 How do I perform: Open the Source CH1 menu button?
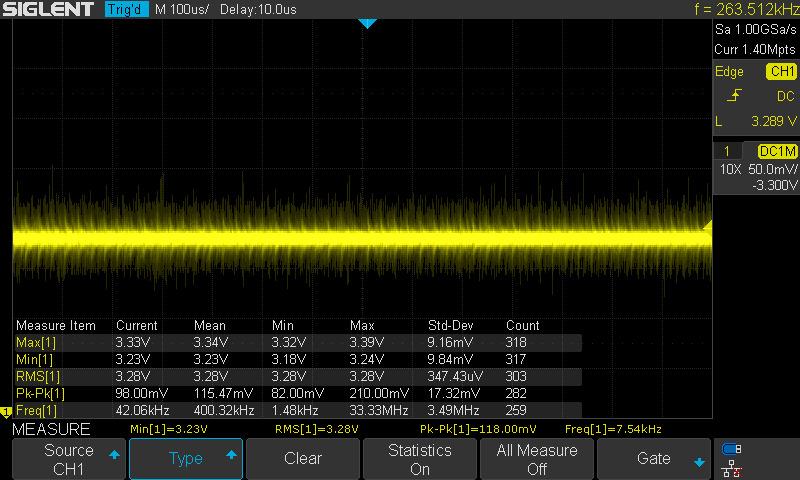coord(69,459)
